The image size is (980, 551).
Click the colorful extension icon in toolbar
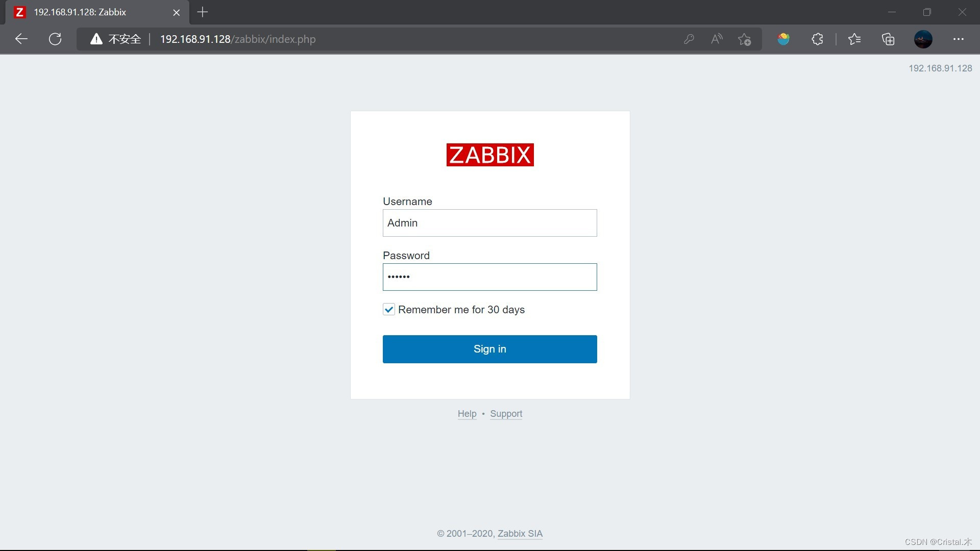point(783,39)
